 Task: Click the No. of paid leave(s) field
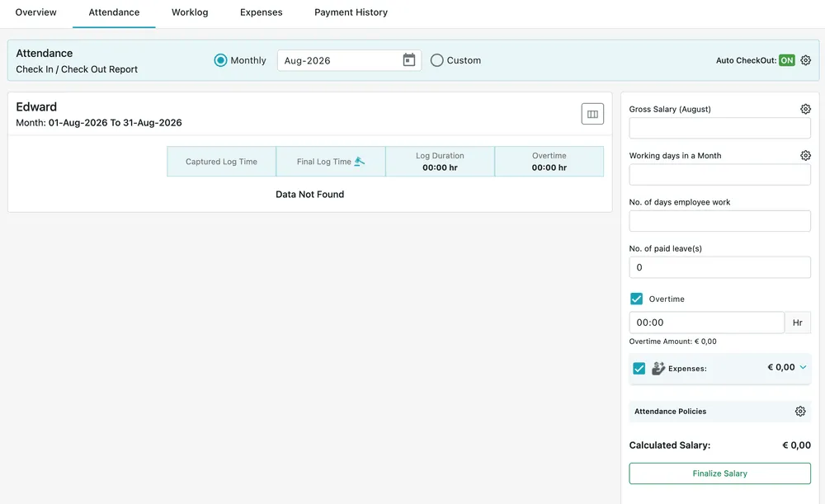[719, 267]
